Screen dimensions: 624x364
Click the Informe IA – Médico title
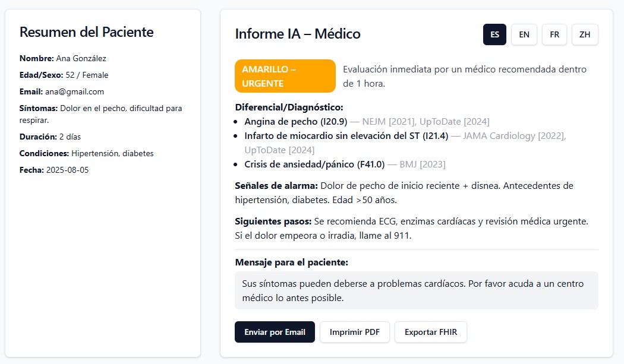[x=298, y=34]
